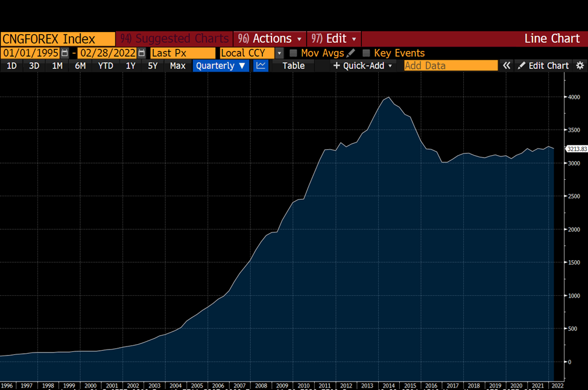The height and width of the screenshot is (390, 588).
Task: Click the Max range button
Action: (x=178, y=66)
